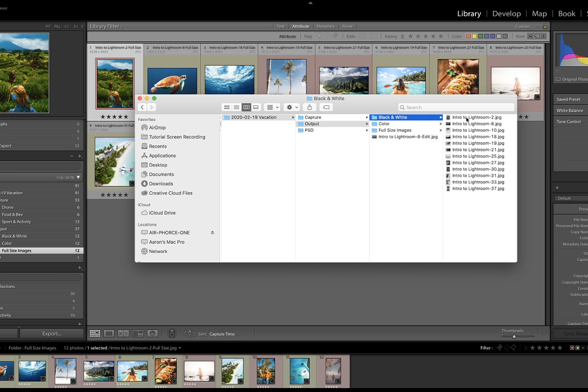Click the Share icon in the Finder toolbar

pos(309,107)
